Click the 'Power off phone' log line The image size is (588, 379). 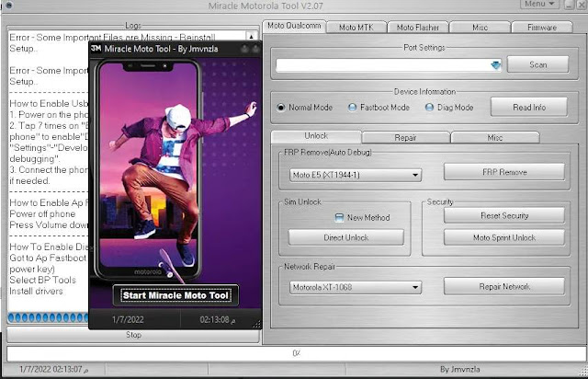(x=42, y=213)
